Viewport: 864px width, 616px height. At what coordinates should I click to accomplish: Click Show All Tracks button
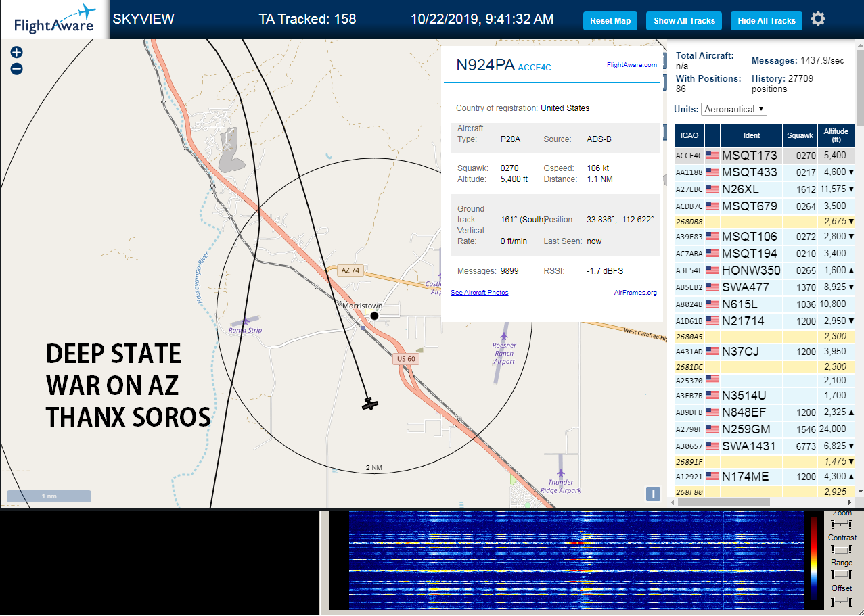pos(684,21)
